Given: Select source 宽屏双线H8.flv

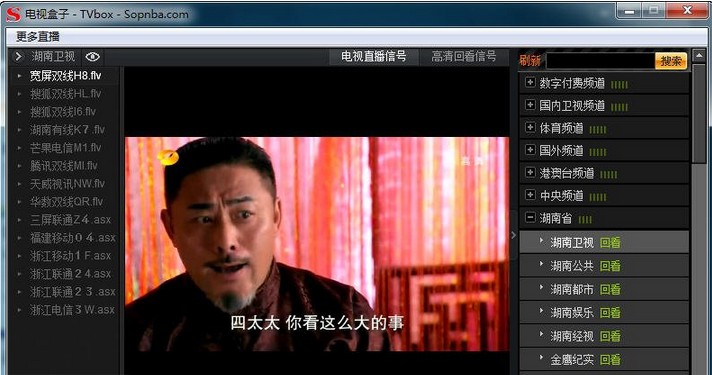Looking at the screenshot, I should pyautogui.click(x=65, y=76).
